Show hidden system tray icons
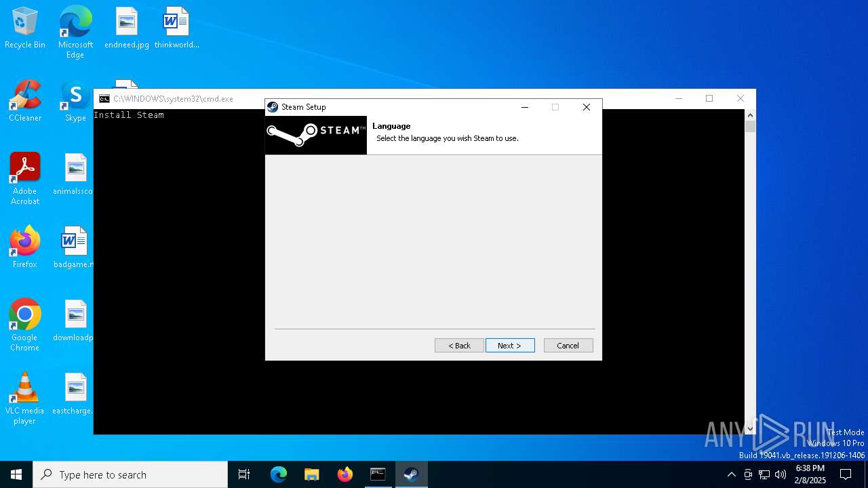Screen dimensions: 868x488 731,474
